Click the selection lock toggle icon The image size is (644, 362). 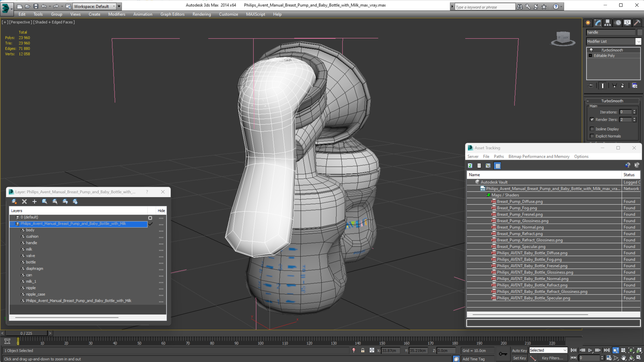point(363,350)
